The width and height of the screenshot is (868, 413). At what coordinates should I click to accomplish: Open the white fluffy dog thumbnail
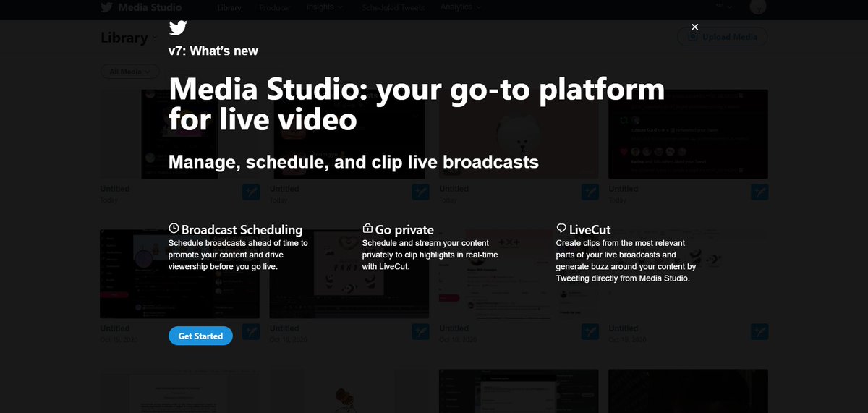519,134
